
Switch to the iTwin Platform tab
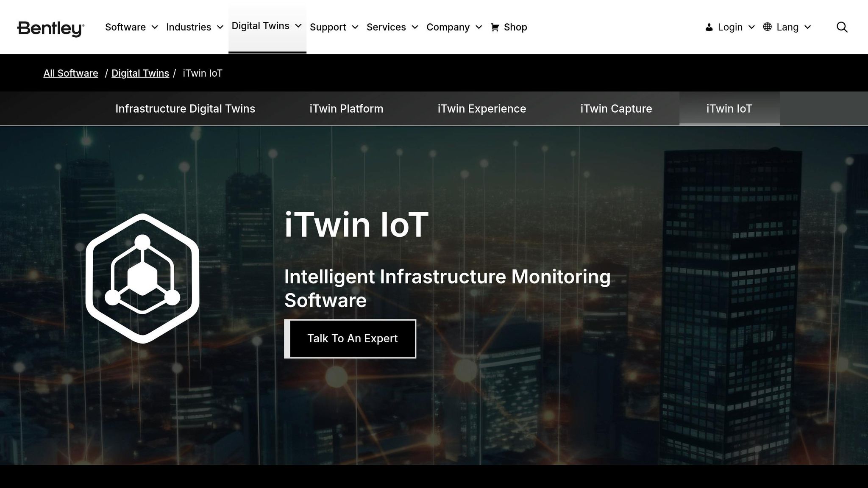(346, 108)
